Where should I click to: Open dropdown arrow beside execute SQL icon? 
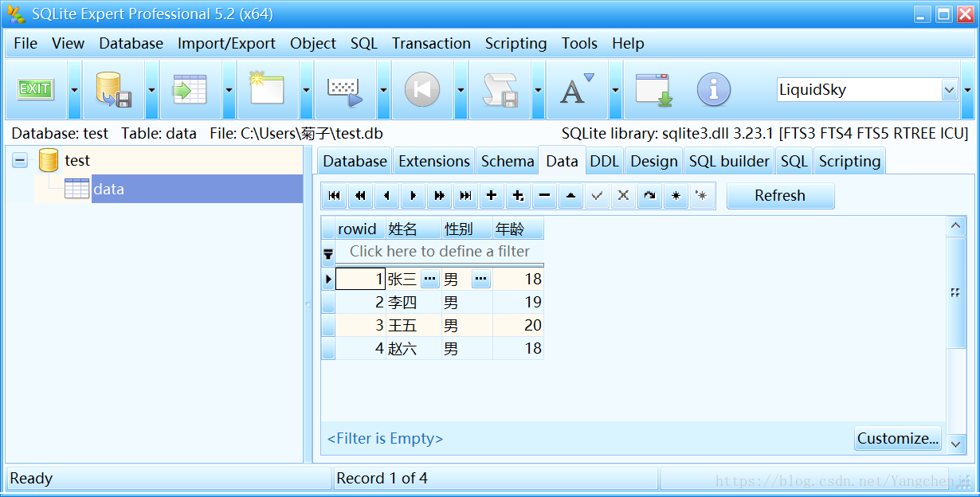pos(384,89)
